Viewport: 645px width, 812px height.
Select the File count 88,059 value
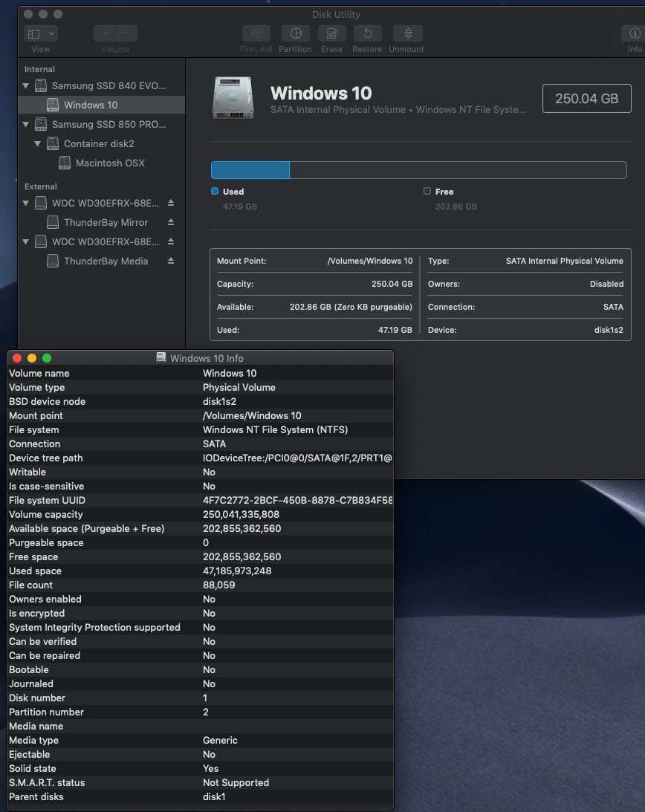point(218,585)
